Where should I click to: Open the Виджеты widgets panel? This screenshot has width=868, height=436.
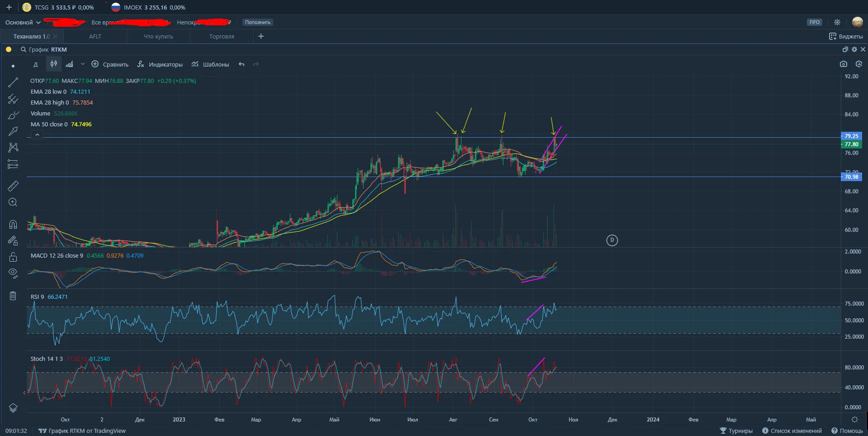tap(846, 36)
